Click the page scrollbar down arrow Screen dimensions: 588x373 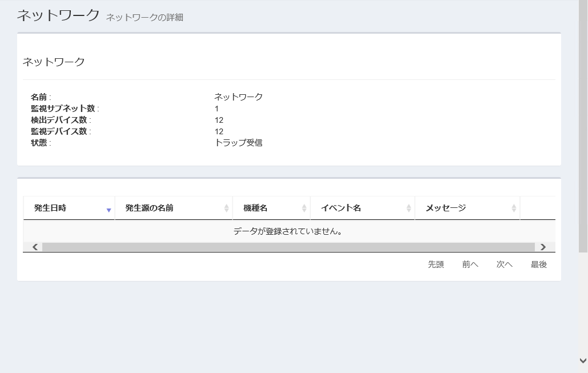[583, 361]
